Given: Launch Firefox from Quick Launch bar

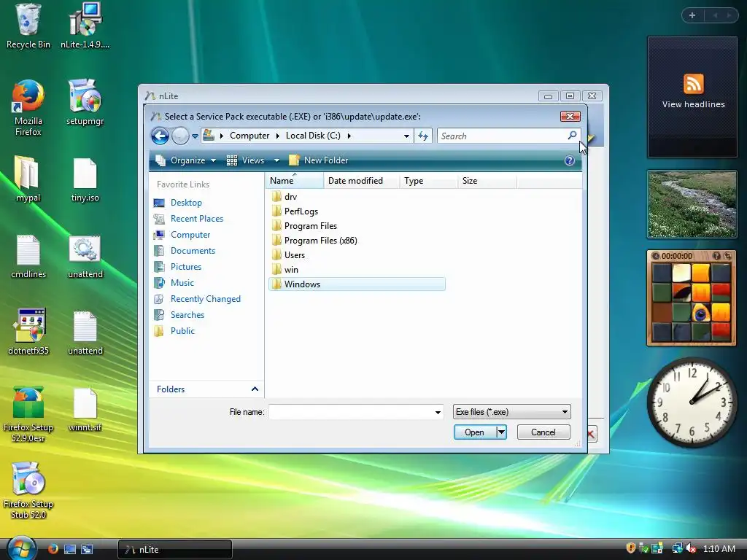Looking at the screenshot, I should point(53,549).
